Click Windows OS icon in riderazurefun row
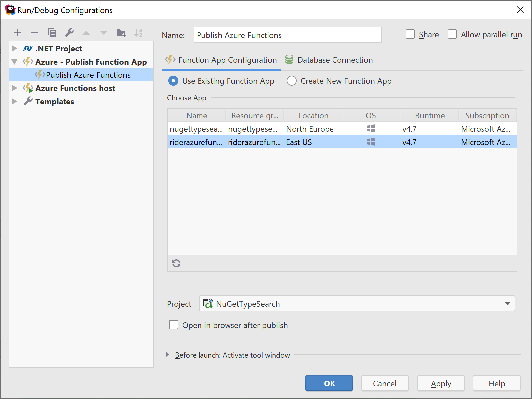This screenshot has height=399, width=532. click(371, 142)
